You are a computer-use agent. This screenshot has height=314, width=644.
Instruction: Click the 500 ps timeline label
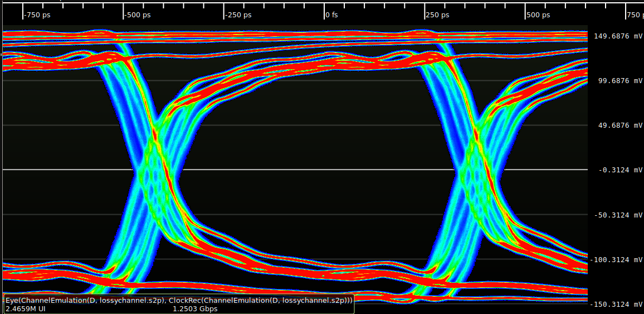539,15
